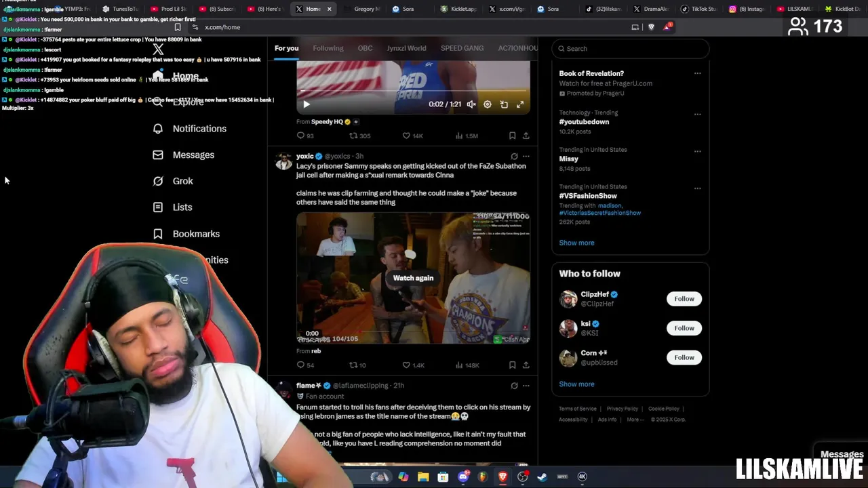Reply to the Speedy HQ post with 93 replies
The height and width of the screenshot is (488, 868).
pos(305,136)
